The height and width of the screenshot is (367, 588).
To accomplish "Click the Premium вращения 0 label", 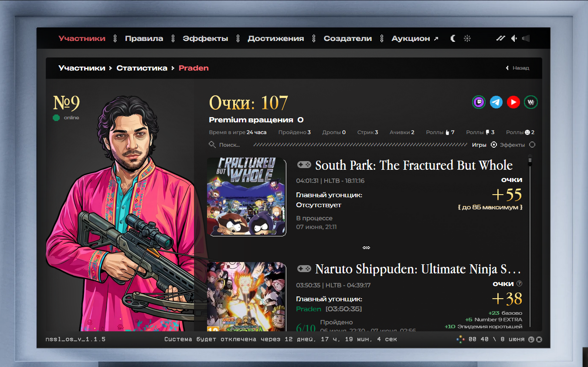I will 256,120.
